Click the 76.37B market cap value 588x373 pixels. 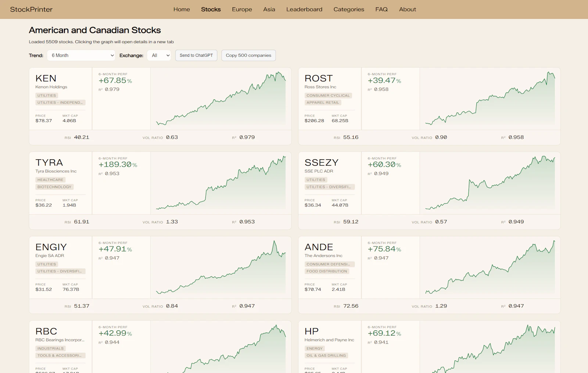71,289
